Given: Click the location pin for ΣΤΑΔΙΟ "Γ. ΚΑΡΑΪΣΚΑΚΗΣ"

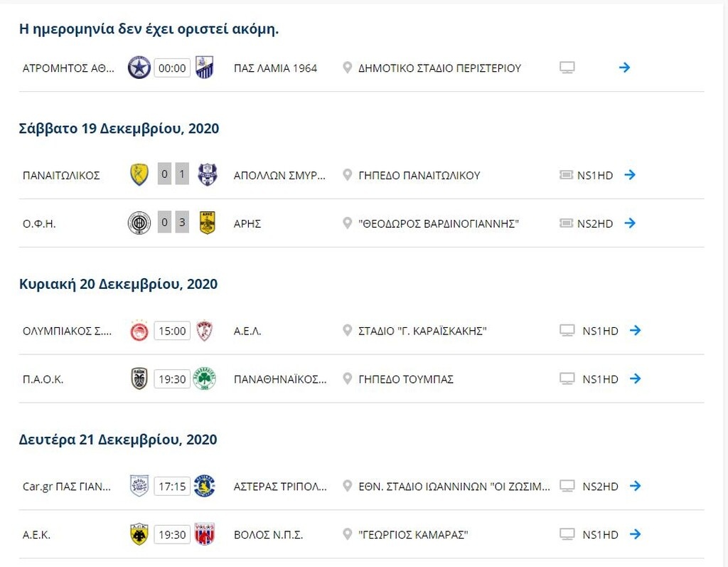Looking at the screenshot, I should pos(346,330).
